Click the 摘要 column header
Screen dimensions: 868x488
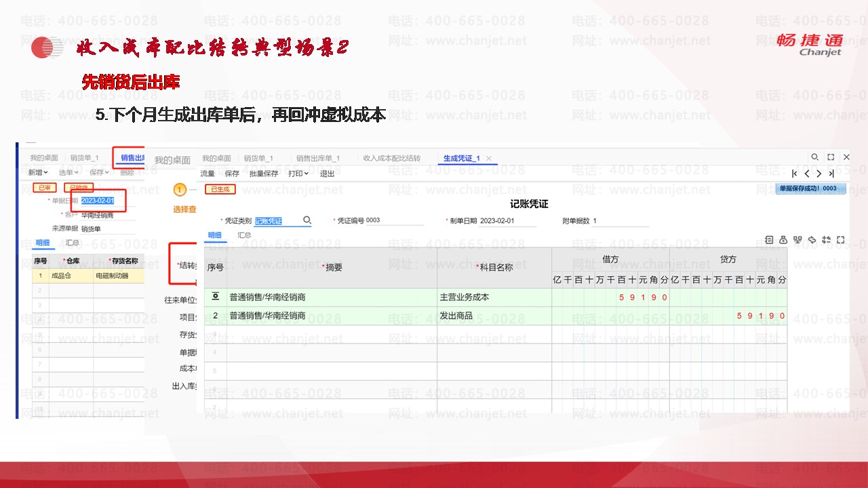click(x=332, y=268)
